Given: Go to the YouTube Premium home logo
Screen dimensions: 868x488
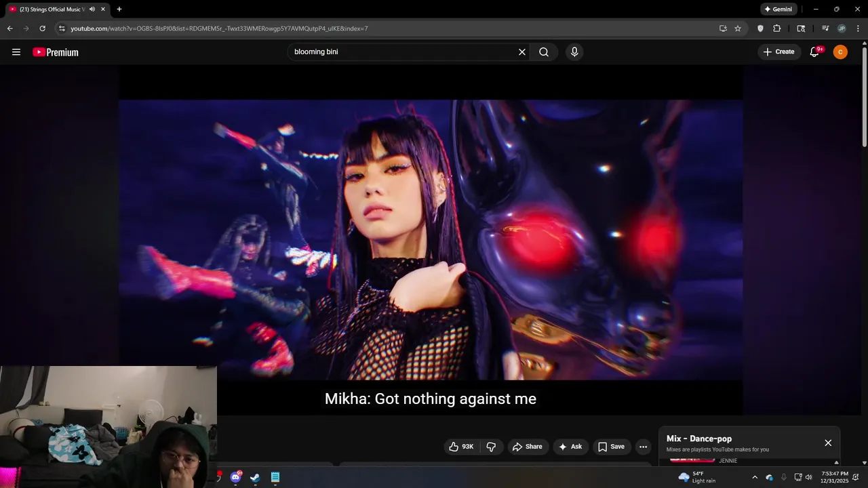Looking at the screenshot, I should pos(56,52).
